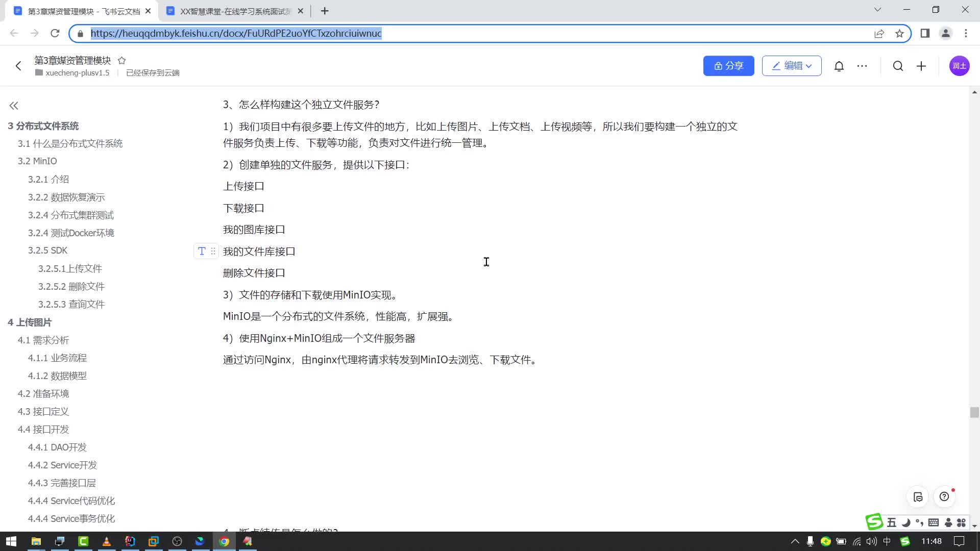
Task: Open floating document comments icon
Action: [918, 497]
